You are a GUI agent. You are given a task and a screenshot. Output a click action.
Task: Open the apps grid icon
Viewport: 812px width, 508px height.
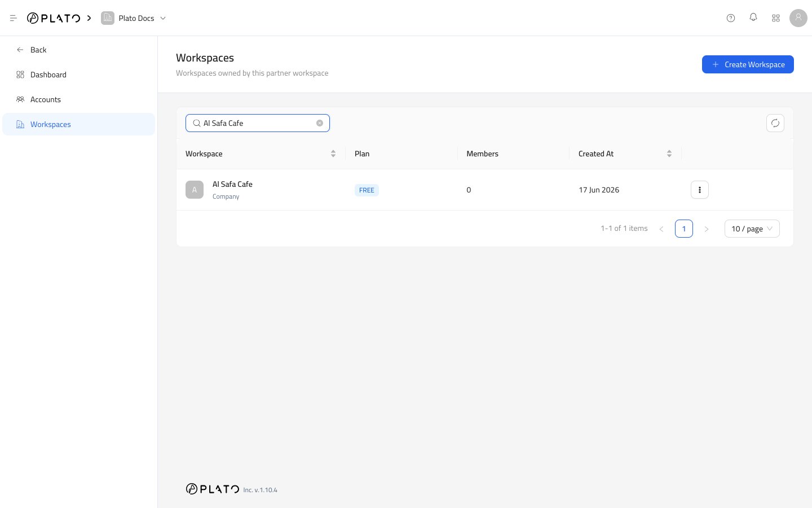(776, 18)
